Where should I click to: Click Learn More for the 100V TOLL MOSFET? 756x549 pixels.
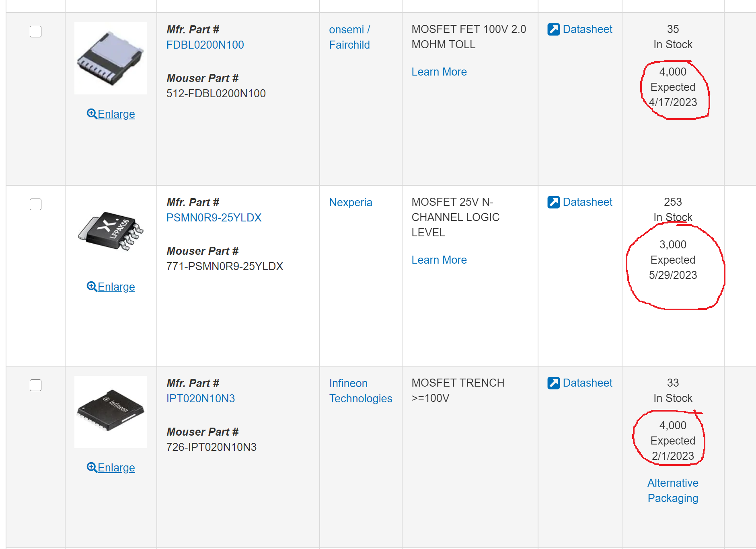point(439,72)
